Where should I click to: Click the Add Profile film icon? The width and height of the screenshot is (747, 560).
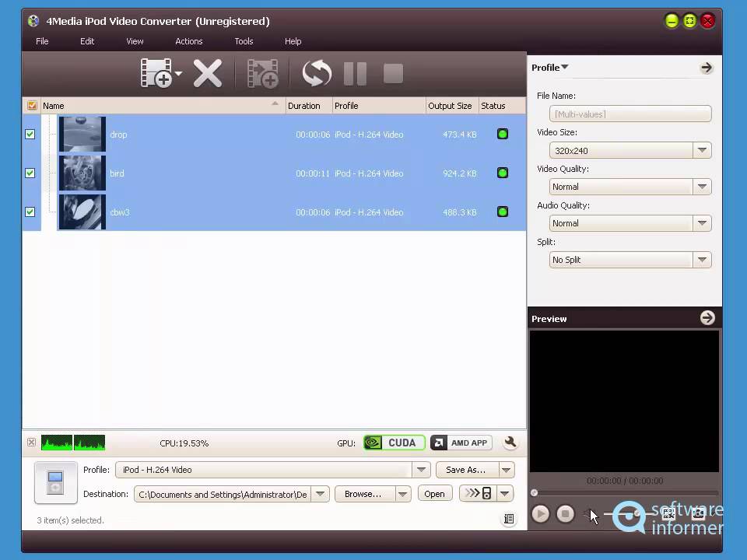tap(262, 73)
